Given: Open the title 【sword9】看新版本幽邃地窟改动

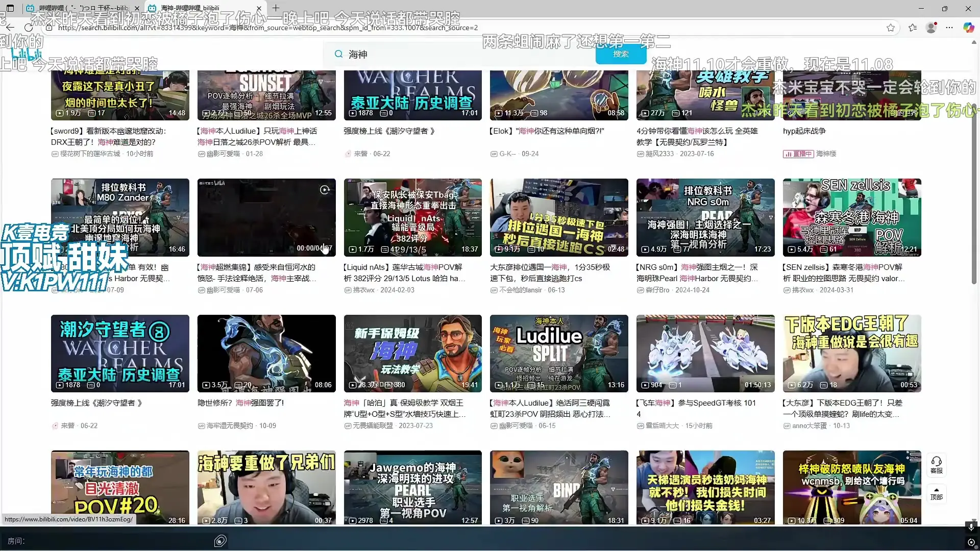Looking at the screenshot, I should (108, 137).
